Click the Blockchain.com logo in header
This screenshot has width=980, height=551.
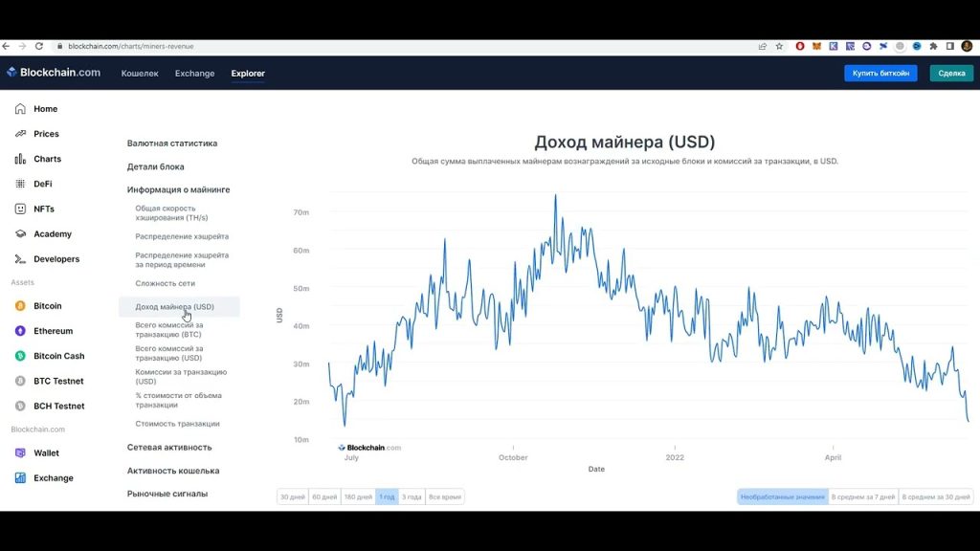coord(54,73)
